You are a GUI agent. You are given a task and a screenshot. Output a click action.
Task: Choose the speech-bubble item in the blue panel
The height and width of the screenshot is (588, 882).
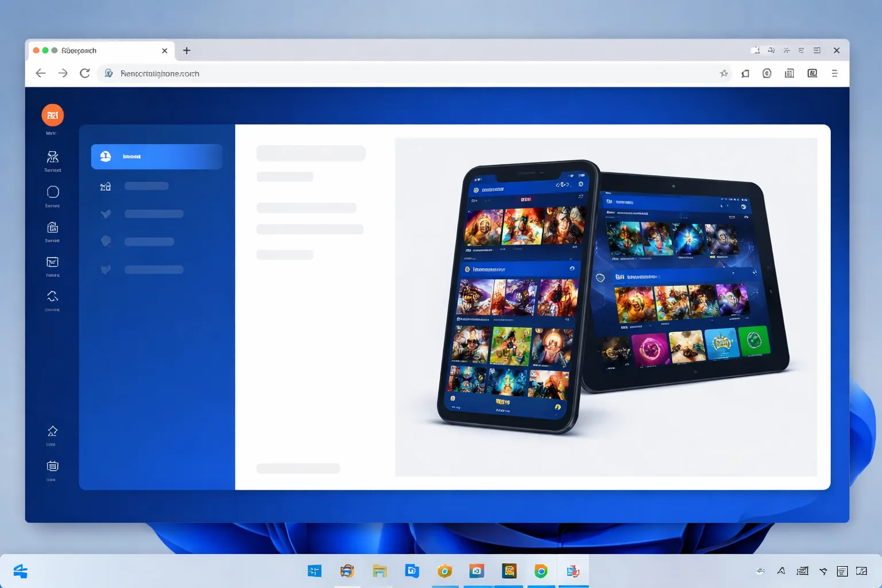(137, 241)
